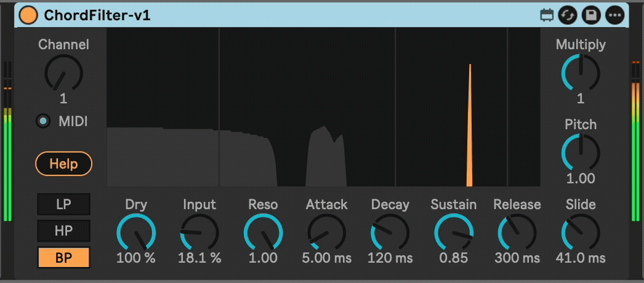Click the Multiply knob

point(580,73)
